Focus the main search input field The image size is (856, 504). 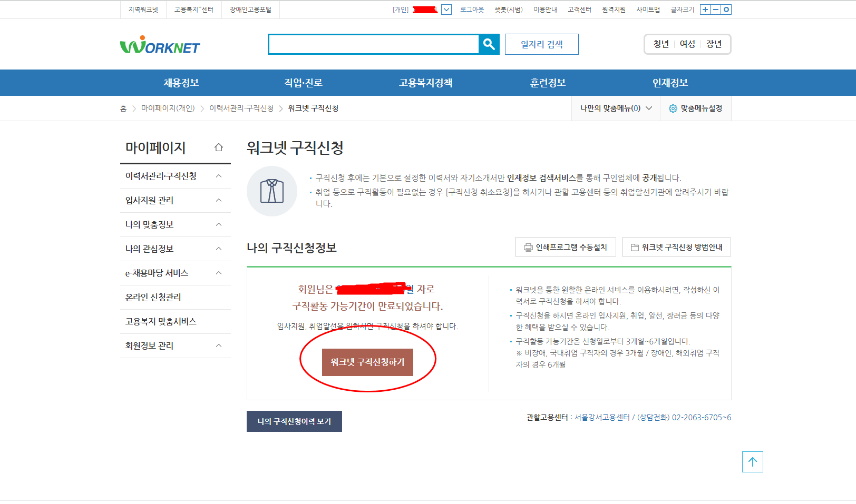click(x=374, y=44)
